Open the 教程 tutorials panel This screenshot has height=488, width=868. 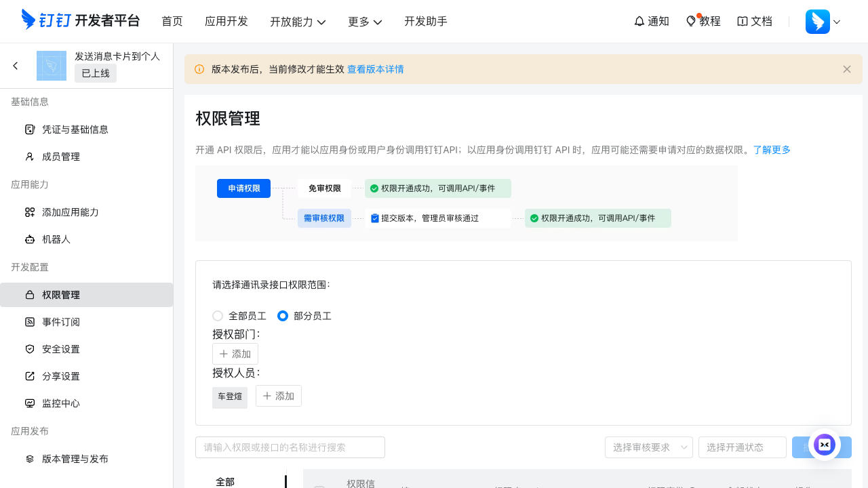tap(703, 21)
